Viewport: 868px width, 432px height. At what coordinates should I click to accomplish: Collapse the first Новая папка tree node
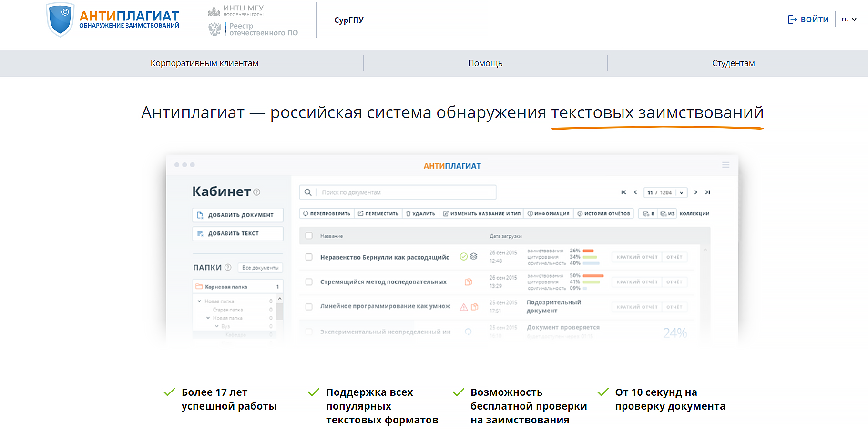pyautogui.click(x=199, y=301)
